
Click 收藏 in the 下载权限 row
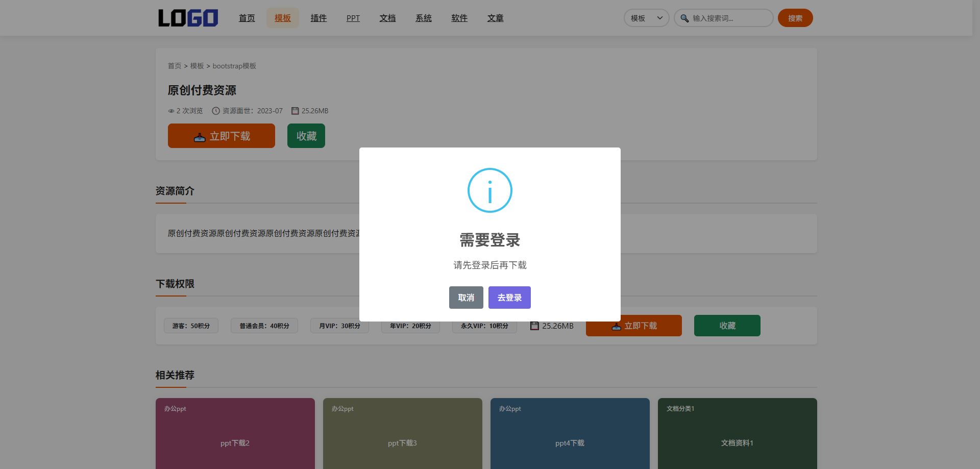coord(727,326)
